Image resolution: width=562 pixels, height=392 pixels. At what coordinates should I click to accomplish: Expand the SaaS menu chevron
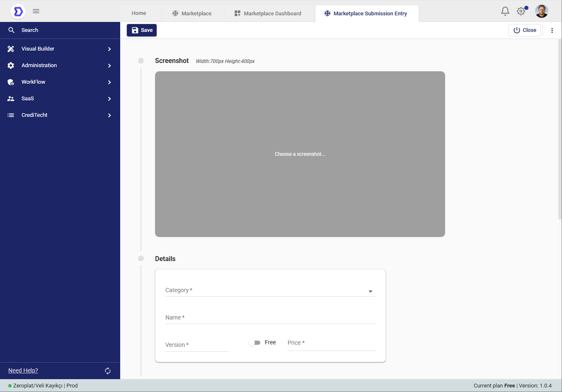[x=109, y=99]
